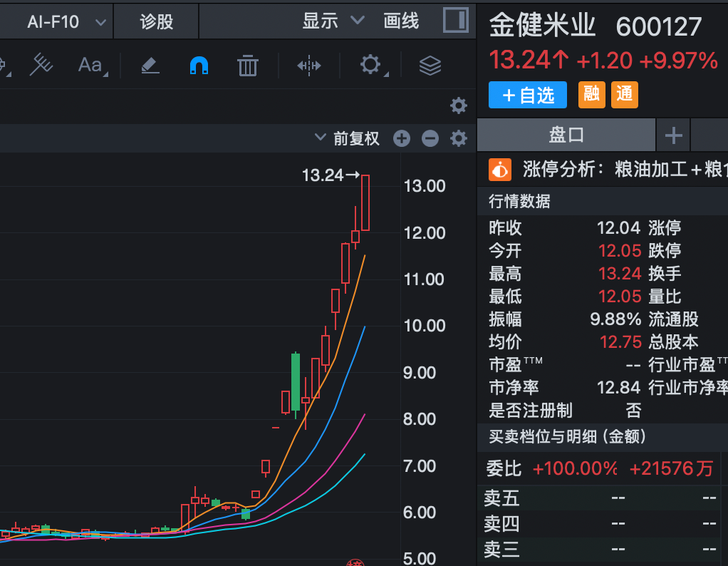The height and width of the screenshot is (566, 728).
Task: Click 均价 value 12.75
Action: tap(620, 342)
